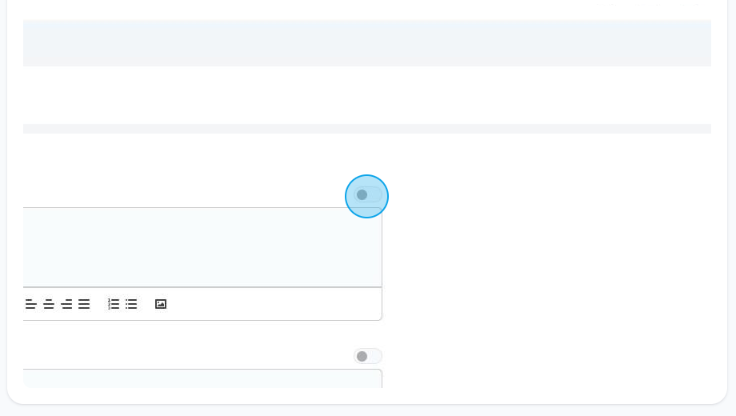Center-align text using the toolbar icon
Viewport: 736px width, 416px height.
pyautogui.click(x=49, y=304)
